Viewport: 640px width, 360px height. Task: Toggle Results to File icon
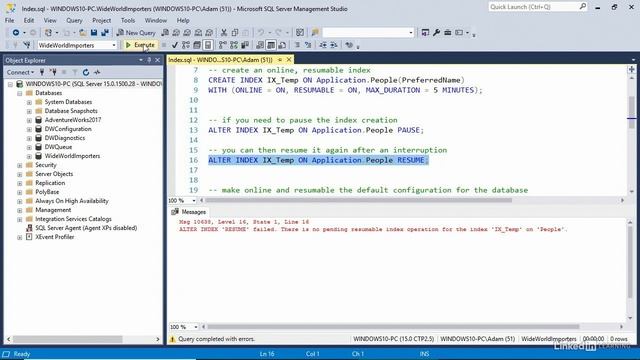point(282,45)
